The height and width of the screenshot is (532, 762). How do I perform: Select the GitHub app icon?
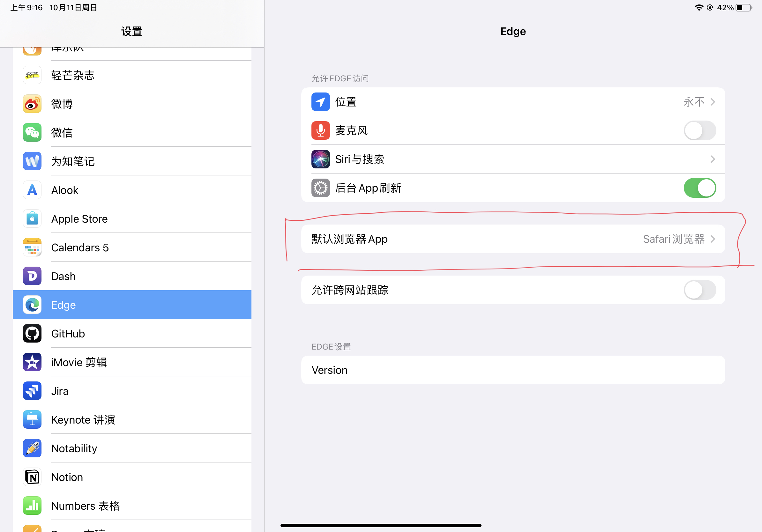[32, 334]
